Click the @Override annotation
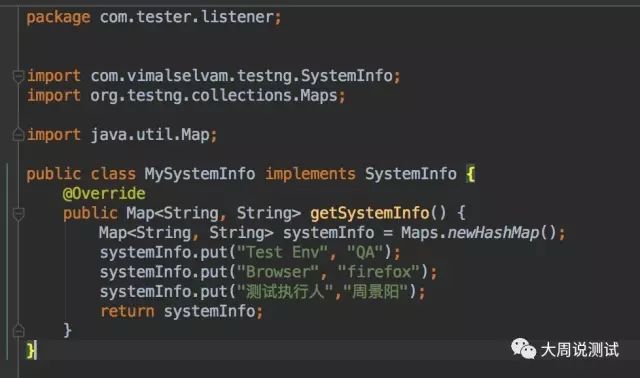This screenshot has width=640, height=378. 104,193
